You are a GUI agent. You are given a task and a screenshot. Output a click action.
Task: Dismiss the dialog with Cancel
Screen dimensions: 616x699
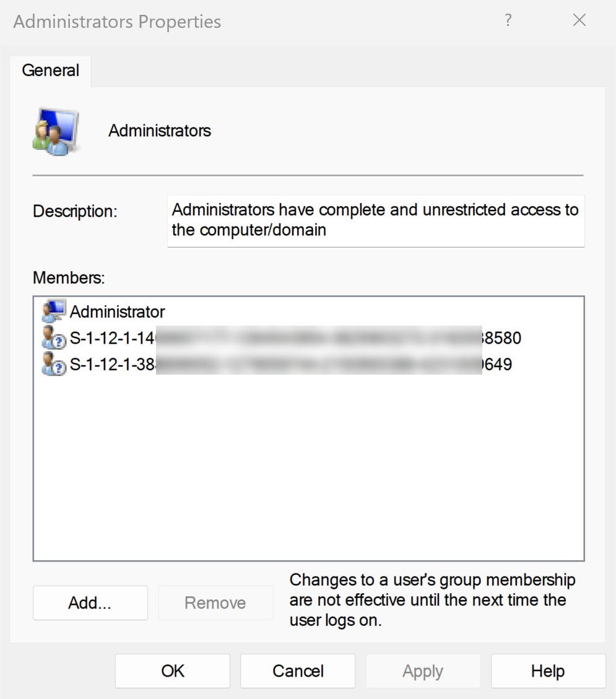(298, 671)
